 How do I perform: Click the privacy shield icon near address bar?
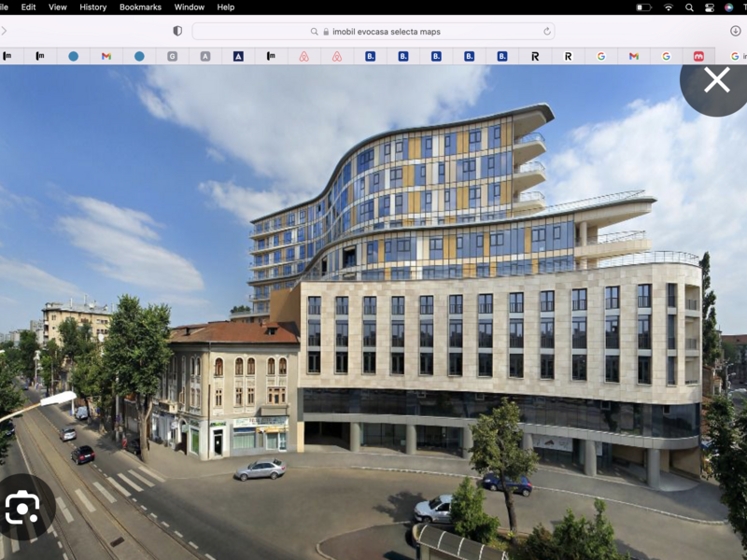coord(177,31)
